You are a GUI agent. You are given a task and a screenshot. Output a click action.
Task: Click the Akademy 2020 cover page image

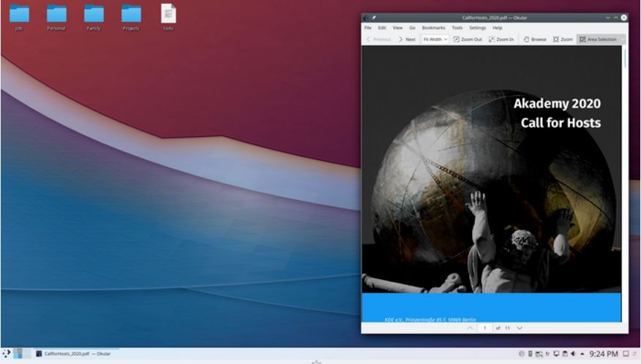[491, 184]
